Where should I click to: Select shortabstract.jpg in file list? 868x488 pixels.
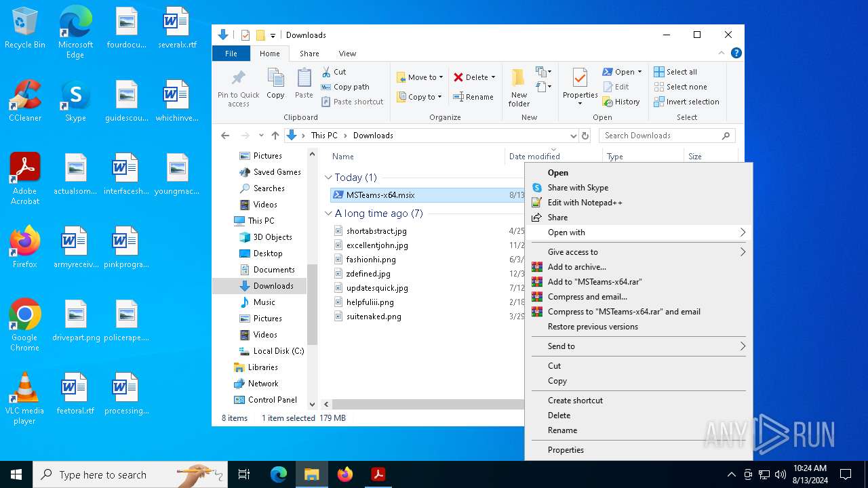[x=376, y=231]
